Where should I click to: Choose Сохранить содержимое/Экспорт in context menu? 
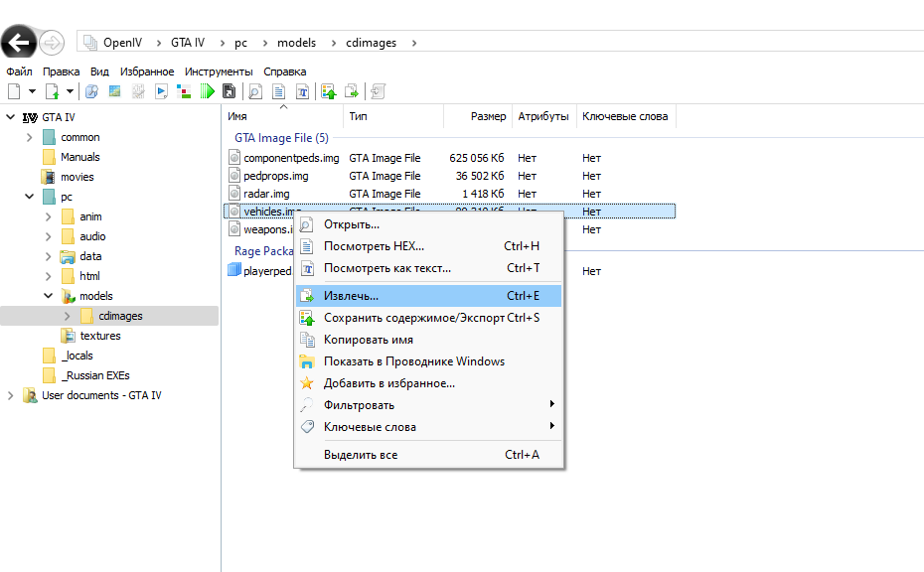[x=428, y=318]
